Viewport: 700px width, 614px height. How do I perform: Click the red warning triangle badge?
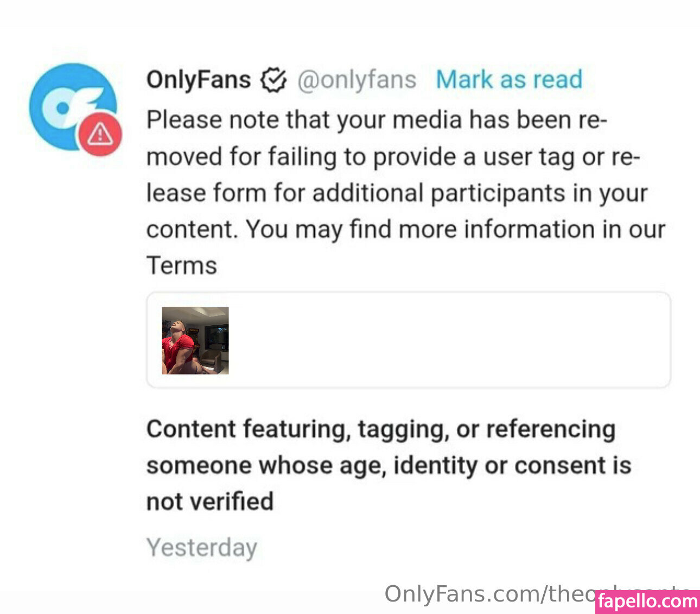click(100, 134)
